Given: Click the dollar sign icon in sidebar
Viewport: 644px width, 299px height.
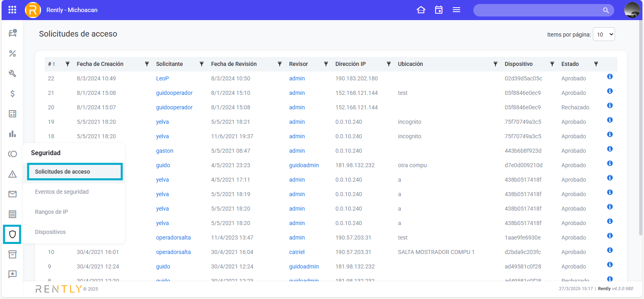Looking at the screenshot, I should 12,94.
